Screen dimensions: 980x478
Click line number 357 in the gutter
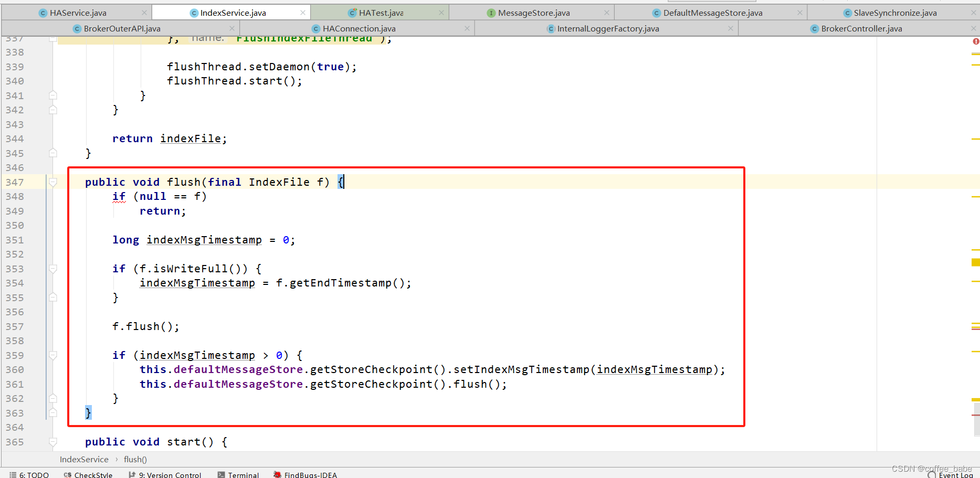click(x=15, y=326)
